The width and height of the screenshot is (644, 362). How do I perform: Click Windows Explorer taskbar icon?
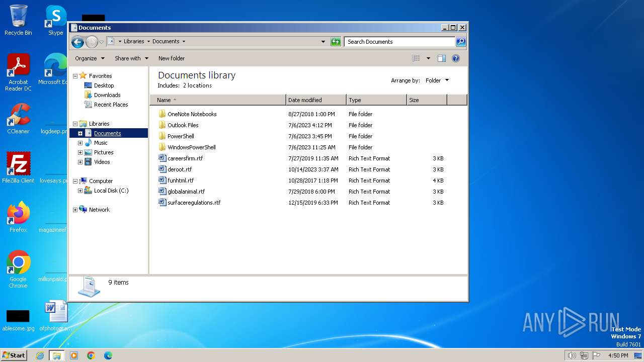56,355
